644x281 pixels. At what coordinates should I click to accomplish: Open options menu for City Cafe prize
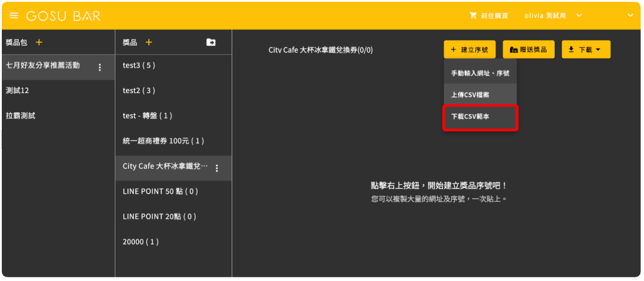[x=217, y=168]
